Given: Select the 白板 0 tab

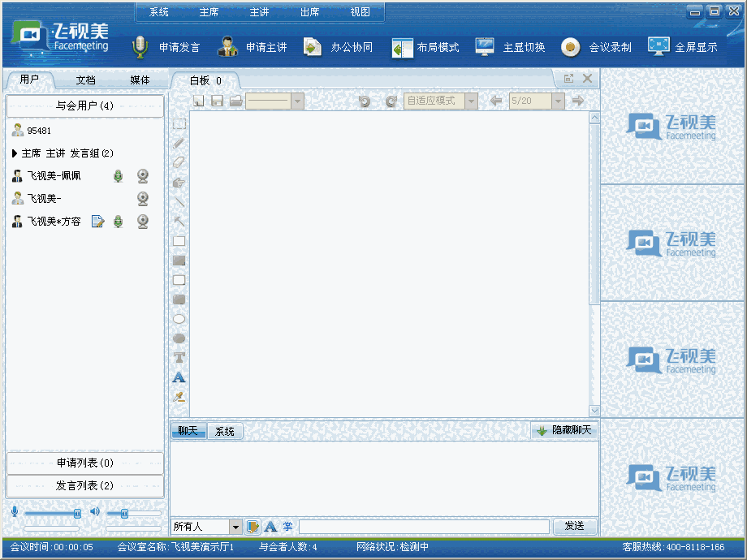Looking at the screenshot, I should click(x=205, y=80).
